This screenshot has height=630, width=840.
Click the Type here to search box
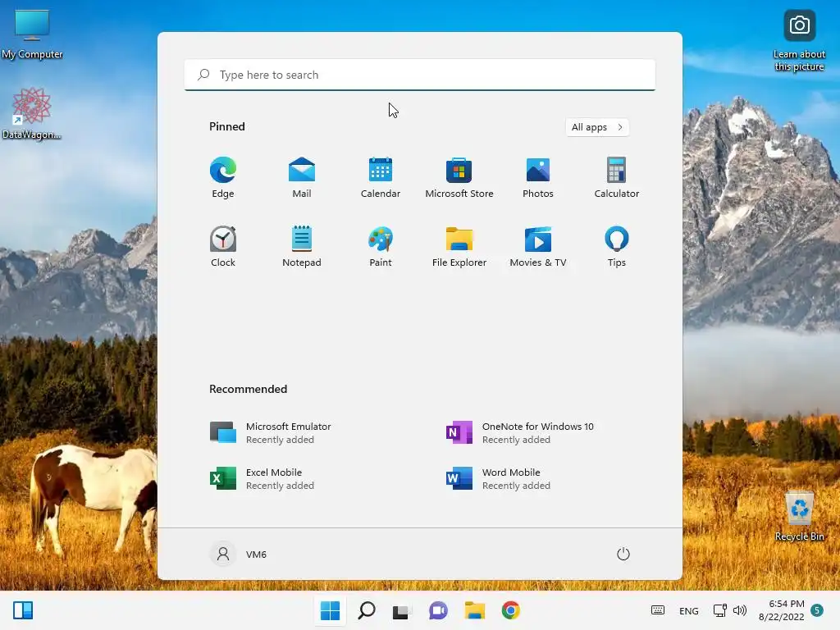pos(420,75)
